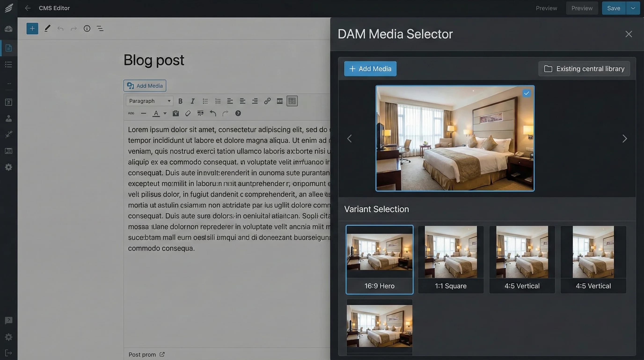644x360 pixels.
Task: Click the Bold formatting icon
Action: [x=180, y=101]
